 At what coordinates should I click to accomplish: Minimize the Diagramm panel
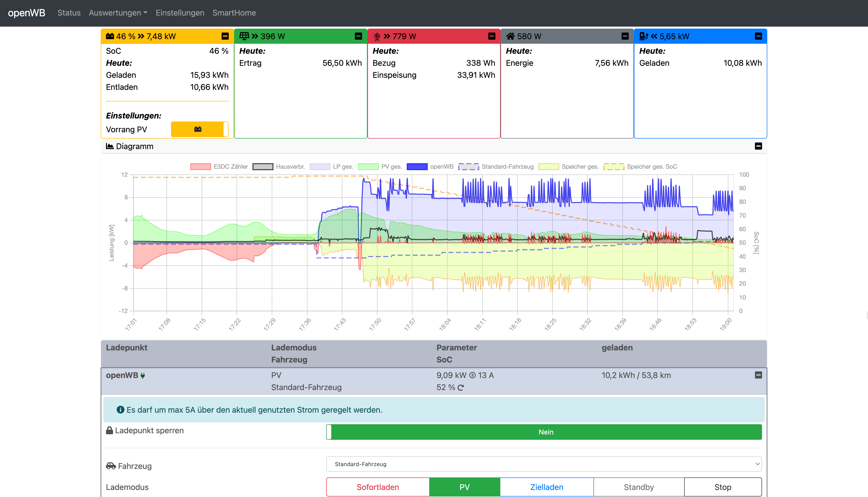[758, 146]
